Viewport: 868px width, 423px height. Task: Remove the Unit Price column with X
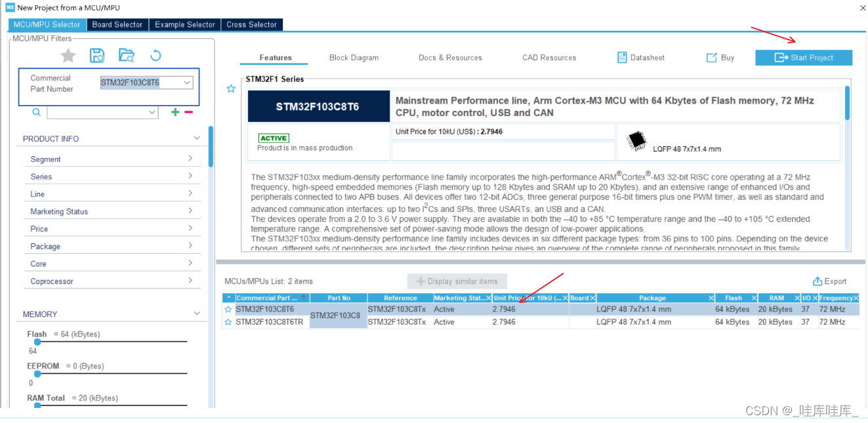point(565,298)
